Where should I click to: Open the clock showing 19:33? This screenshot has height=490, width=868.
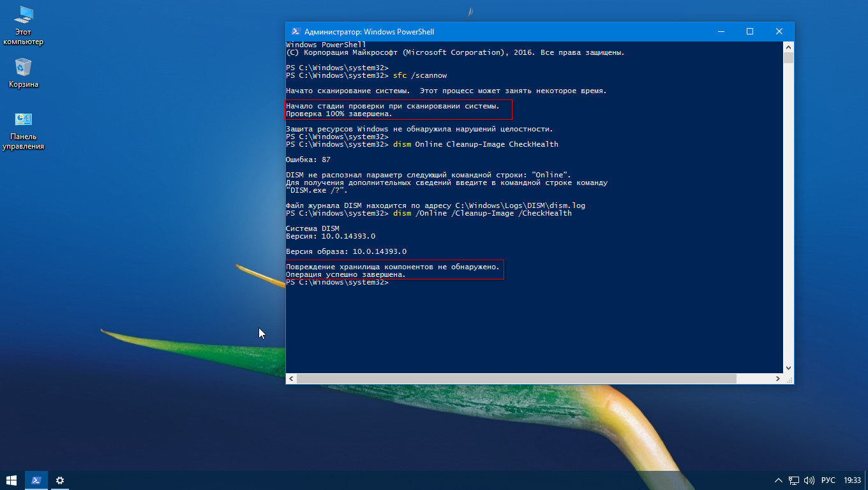click(852, 480)
